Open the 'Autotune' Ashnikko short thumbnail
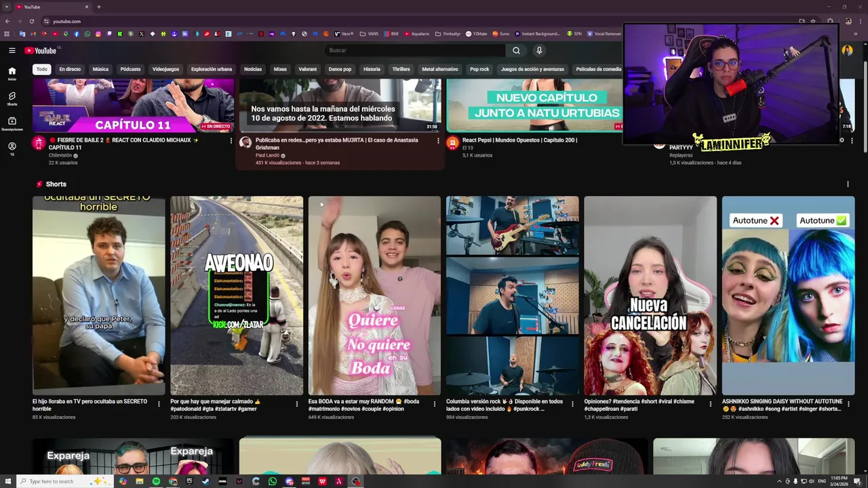This screenshot has height=488, width=868. (788, 296)
